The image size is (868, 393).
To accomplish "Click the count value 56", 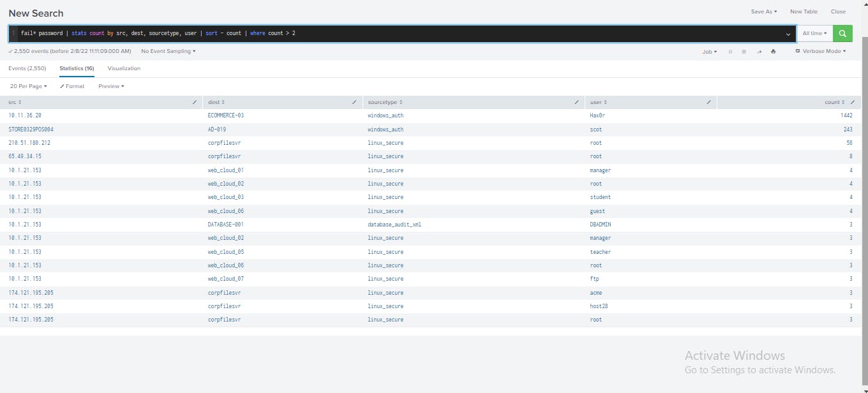I will tap(849, 143).
